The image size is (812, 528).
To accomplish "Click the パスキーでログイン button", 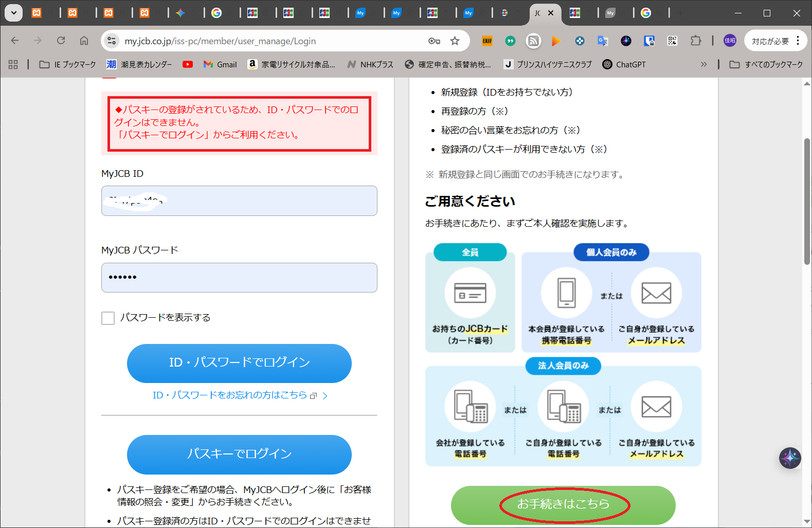I will (239, 454).
